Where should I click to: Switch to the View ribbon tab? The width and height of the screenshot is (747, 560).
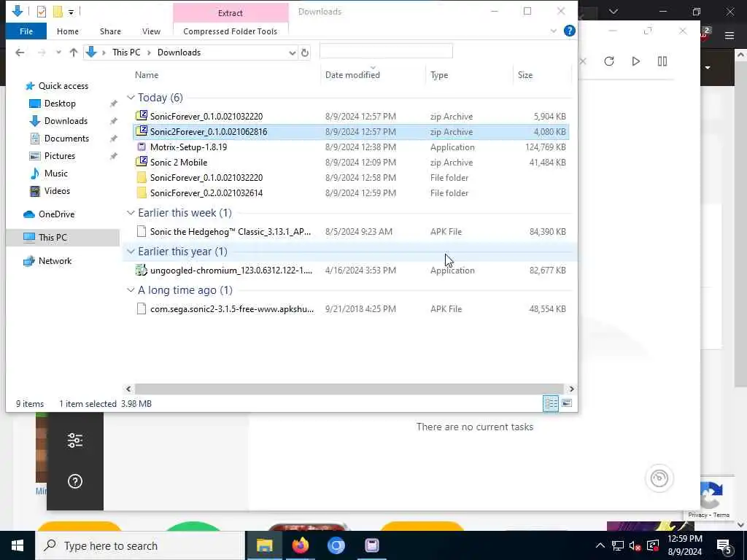pyautogui.click(x=151, y=31)
